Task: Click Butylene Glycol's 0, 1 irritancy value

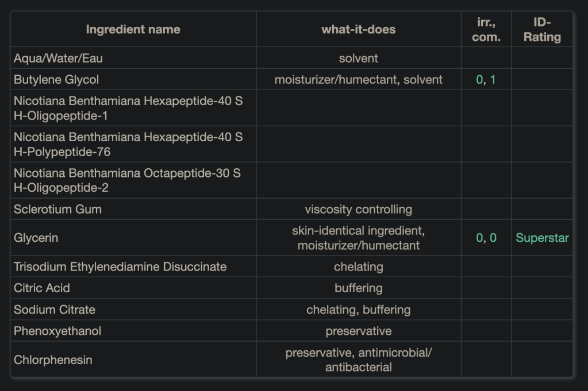Action: [486, 80]
